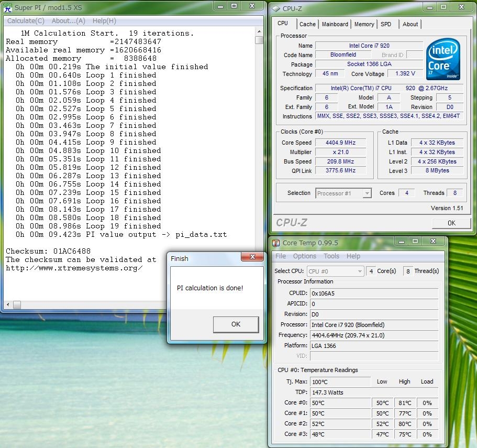This screenshot has height=448, width=477.
Task: Maximize the Core Temp window
Action: 415,242
